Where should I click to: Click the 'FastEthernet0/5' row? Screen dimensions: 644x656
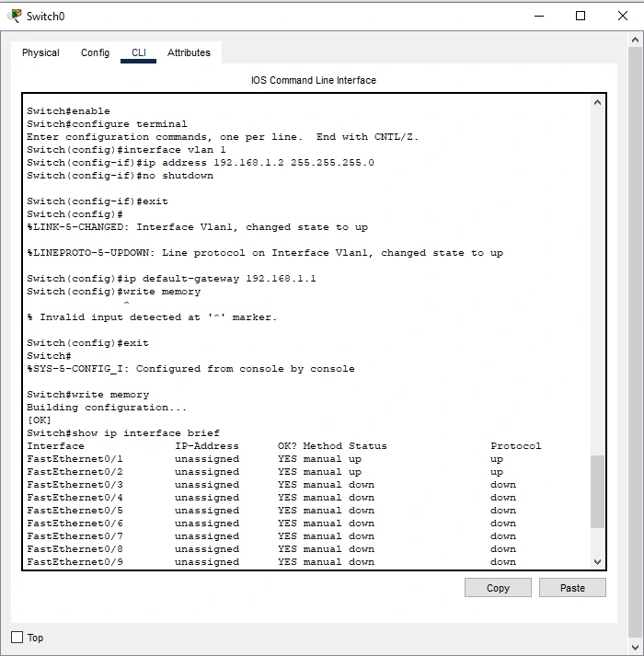coord(271,511)
